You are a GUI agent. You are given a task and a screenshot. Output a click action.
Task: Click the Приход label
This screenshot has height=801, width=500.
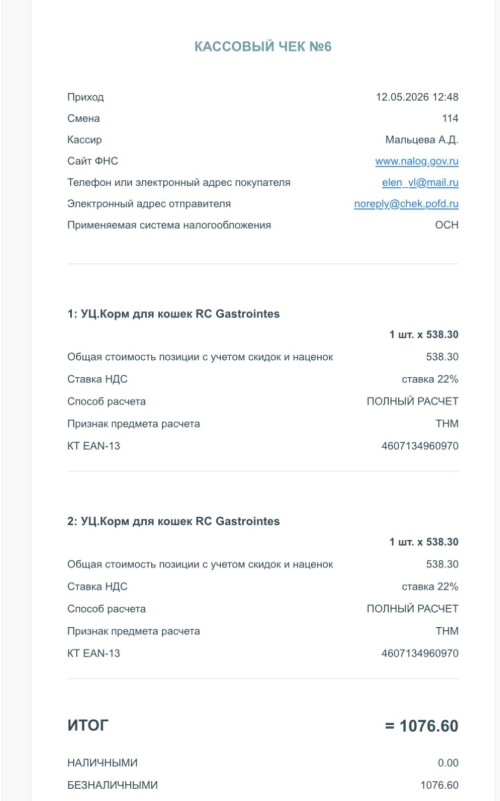click(85, 97)
